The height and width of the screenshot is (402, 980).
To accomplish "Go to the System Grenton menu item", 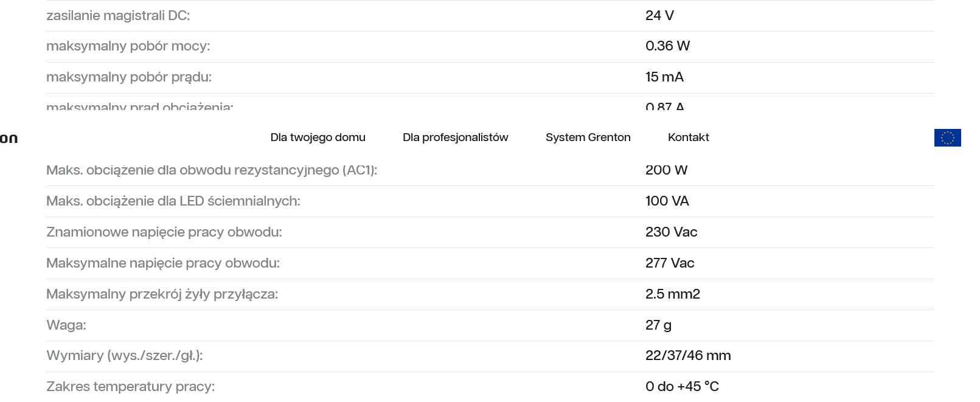I will click(588, 137).
